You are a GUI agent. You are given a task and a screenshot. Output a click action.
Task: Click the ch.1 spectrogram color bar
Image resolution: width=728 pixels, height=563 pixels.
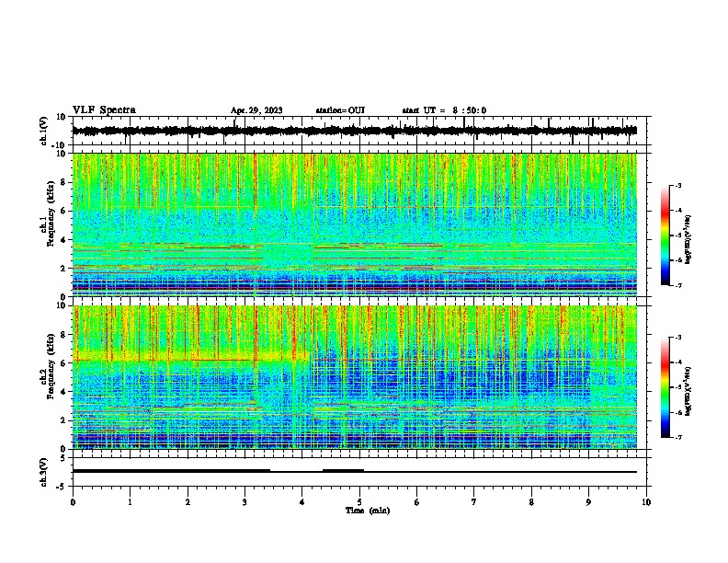(665, 236)
